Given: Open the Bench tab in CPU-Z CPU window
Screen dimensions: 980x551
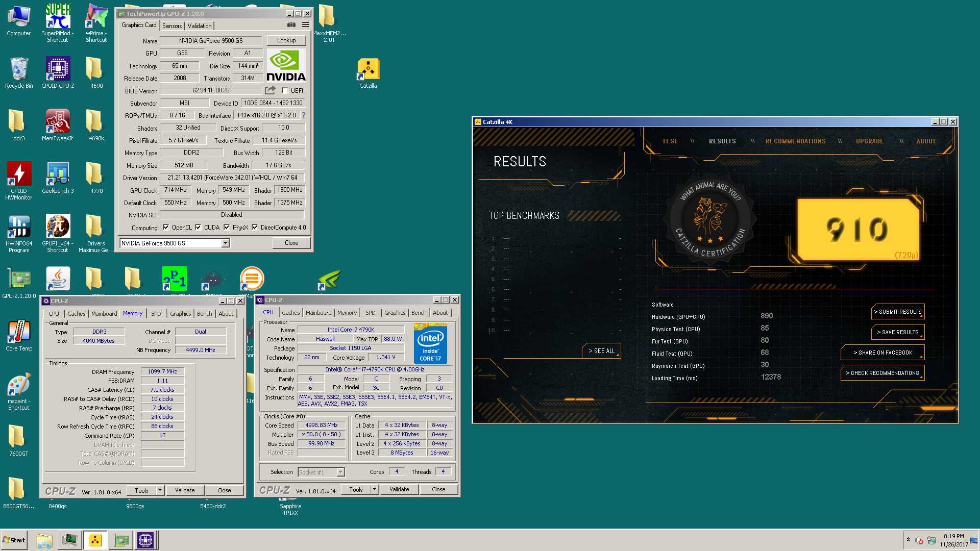Looking at the screenshot, I should point(419,313).
